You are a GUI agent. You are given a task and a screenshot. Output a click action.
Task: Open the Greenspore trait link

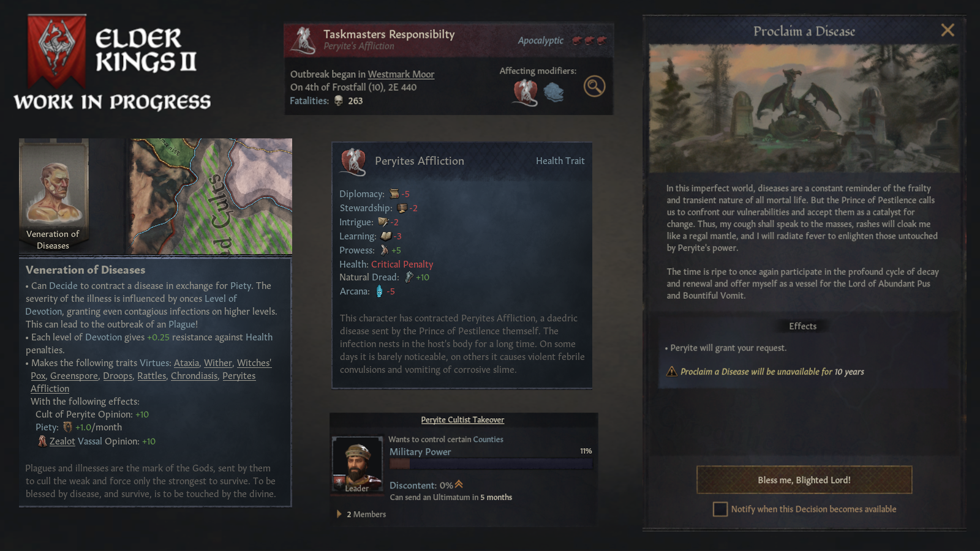point(74,376)
